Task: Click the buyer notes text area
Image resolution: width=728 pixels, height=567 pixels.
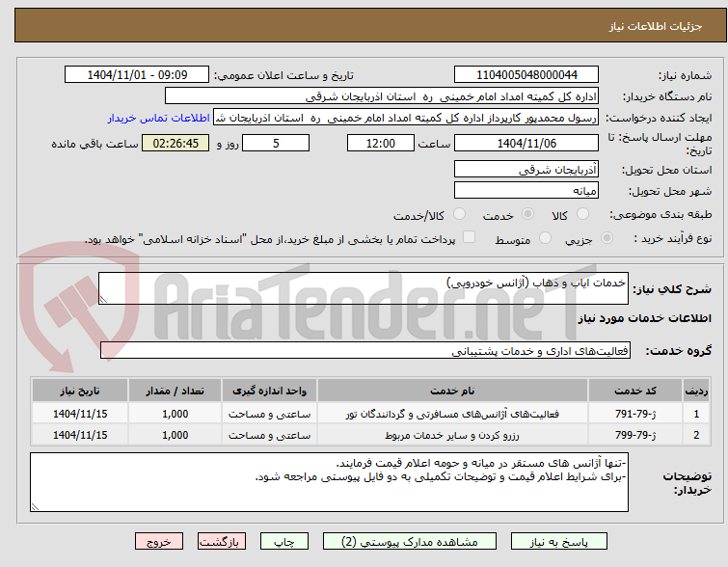Action: click(329, 482)
